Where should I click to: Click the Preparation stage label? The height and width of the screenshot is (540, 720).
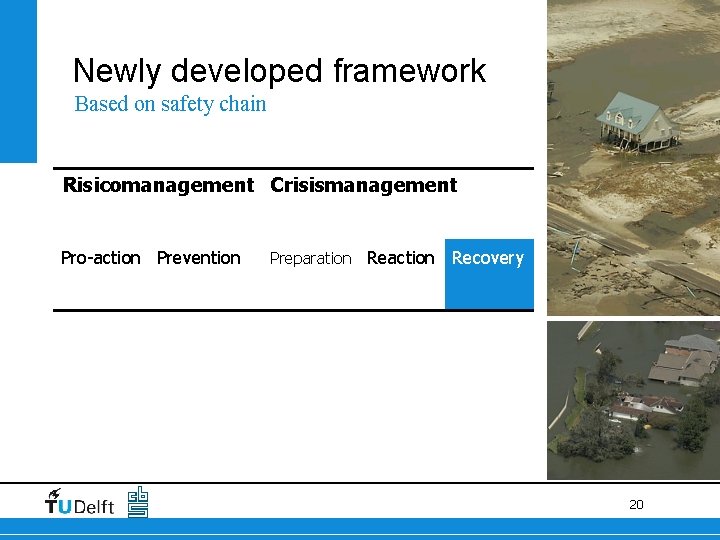pyautogui.click(x=310, y=259)
